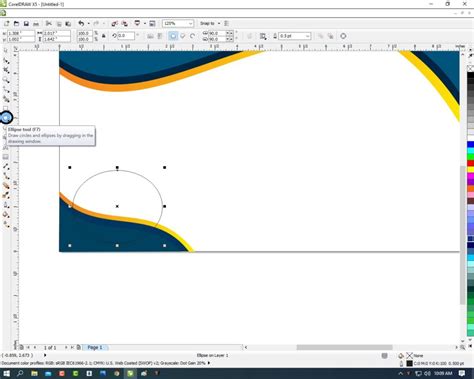Screen dimensions: 474x379
Task: Click the Windows Start button
Action: 6,374
